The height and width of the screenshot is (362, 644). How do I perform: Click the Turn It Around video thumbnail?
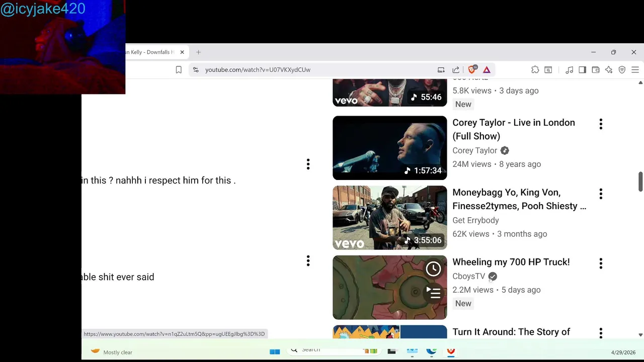point(389,332)
